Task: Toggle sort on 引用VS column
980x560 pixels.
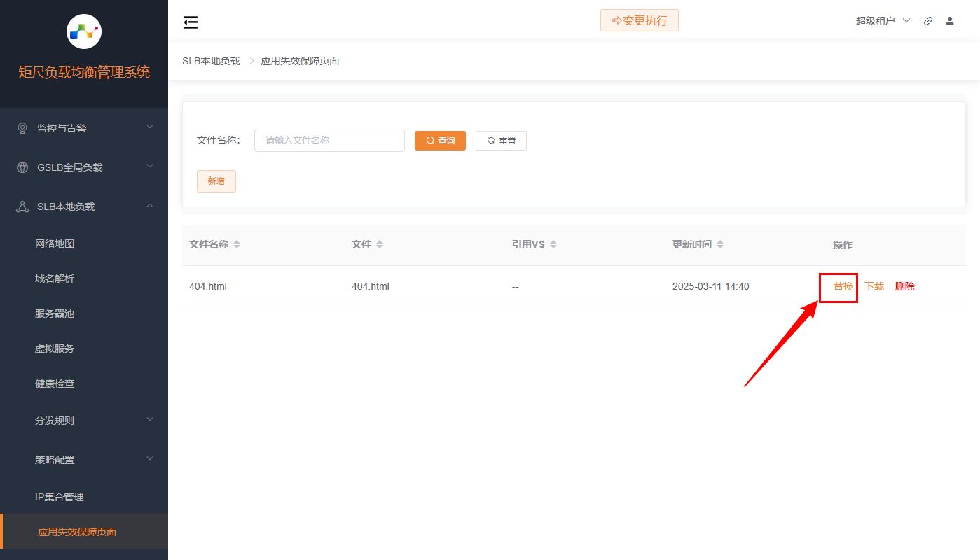Action: 553,244
